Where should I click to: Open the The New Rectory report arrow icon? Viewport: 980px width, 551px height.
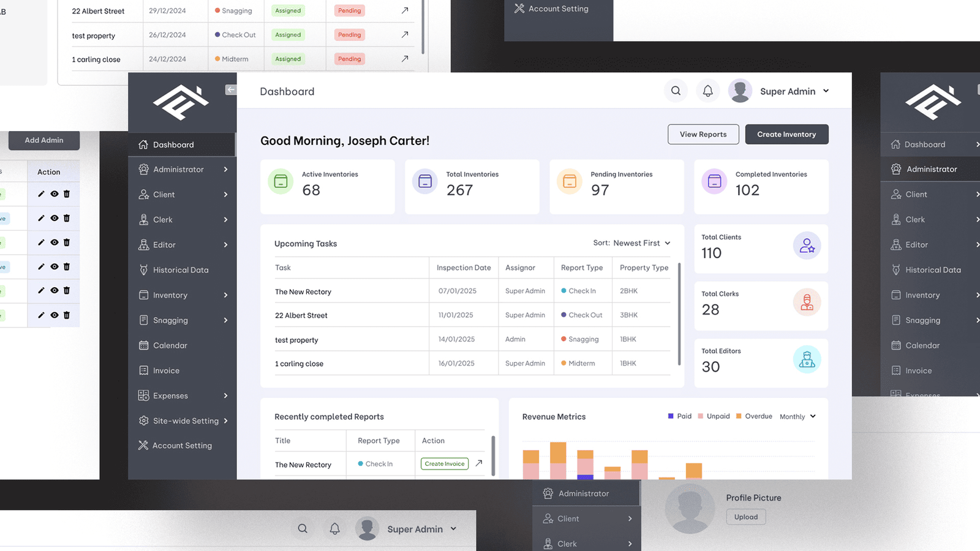(x=479, y=463)
